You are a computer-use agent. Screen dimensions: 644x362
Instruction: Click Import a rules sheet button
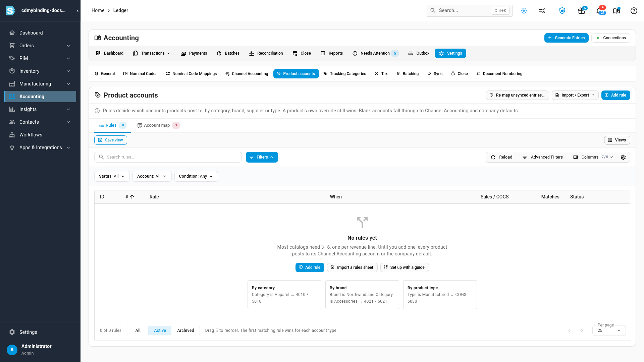pos(352,267)
